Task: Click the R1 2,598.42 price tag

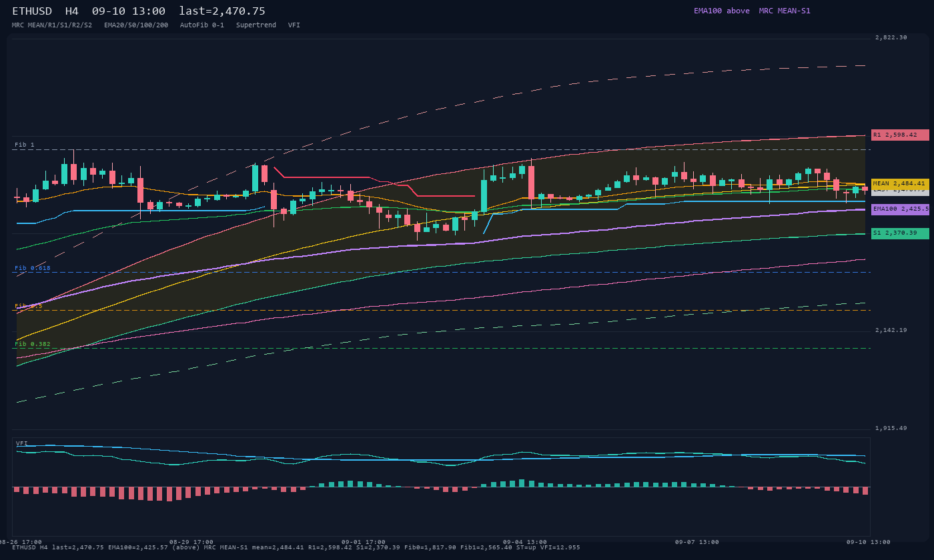Action: pos(900,135)
